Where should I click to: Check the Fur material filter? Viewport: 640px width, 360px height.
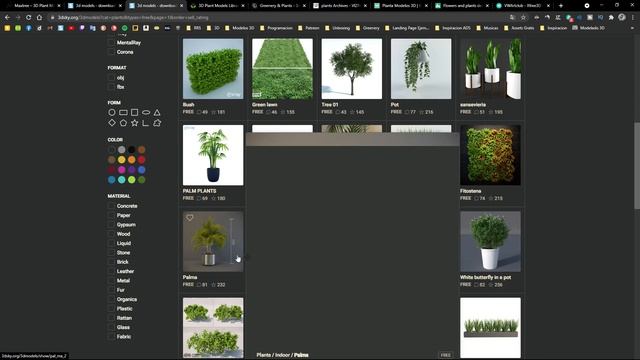111,290
